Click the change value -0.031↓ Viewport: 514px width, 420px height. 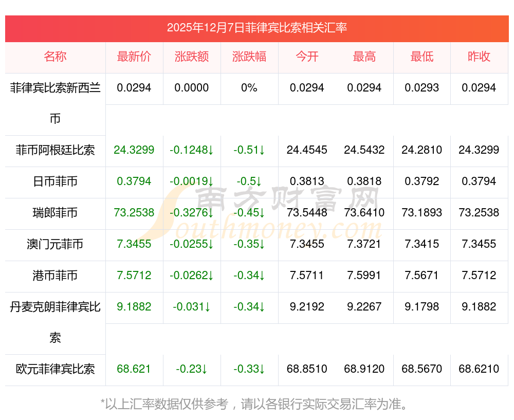pos(191,306)
